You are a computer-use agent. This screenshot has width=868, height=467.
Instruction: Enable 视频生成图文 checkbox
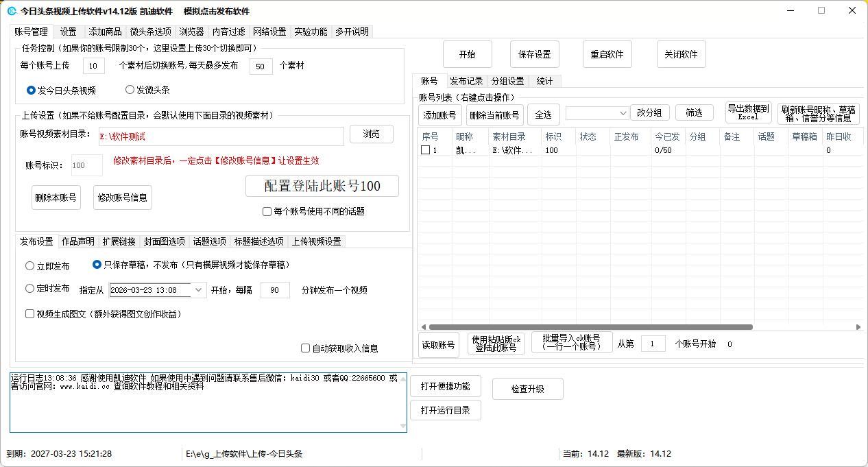[29, 314]
